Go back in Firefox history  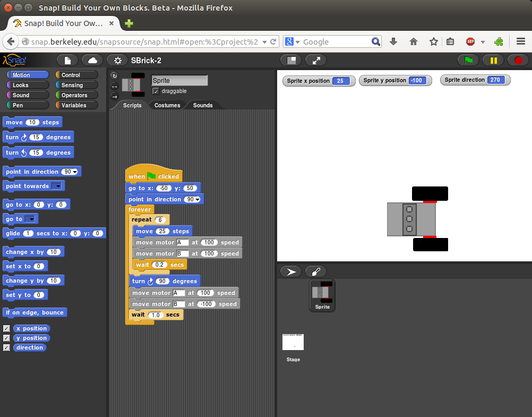pos(11,42)
